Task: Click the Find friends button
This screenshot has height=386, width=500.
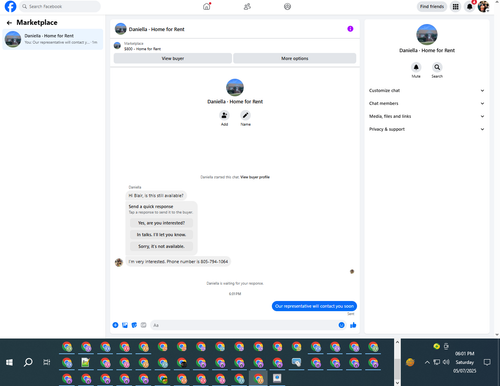Action: (432, 6)
